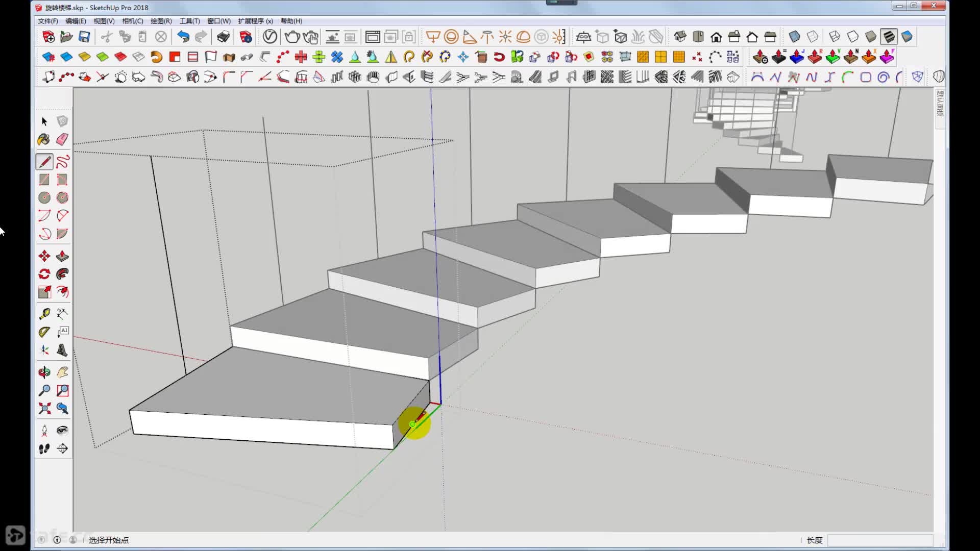Switch to Iso house view
Image resolution: width=980 pixels, height=551 pixels.
pyautogui.click(x=680, y=37)
